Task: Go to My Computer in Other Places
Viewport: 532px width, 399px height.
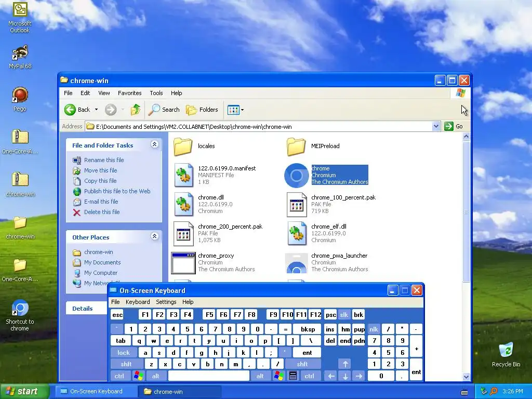Action: pyautogui.click(x=100, y=273)
